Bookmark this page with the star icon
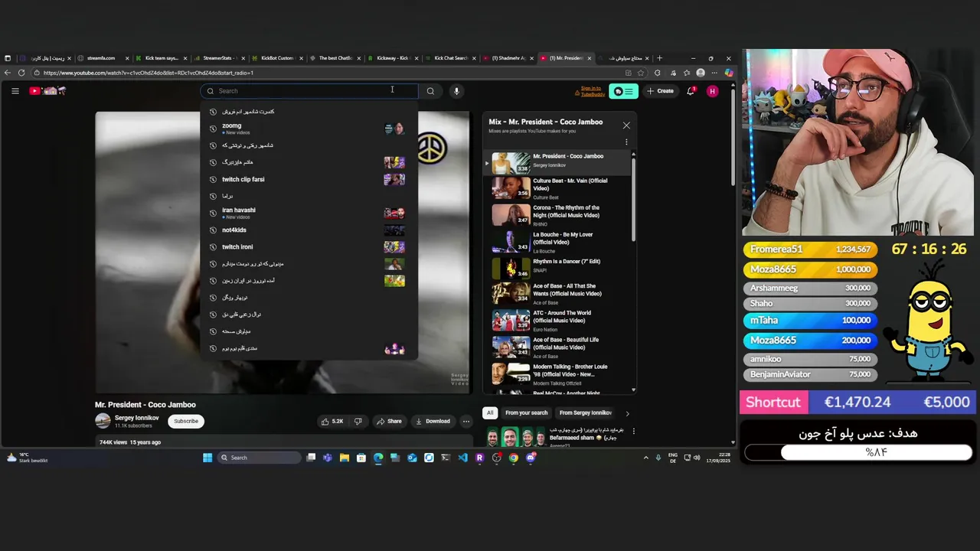 (641, 73)
